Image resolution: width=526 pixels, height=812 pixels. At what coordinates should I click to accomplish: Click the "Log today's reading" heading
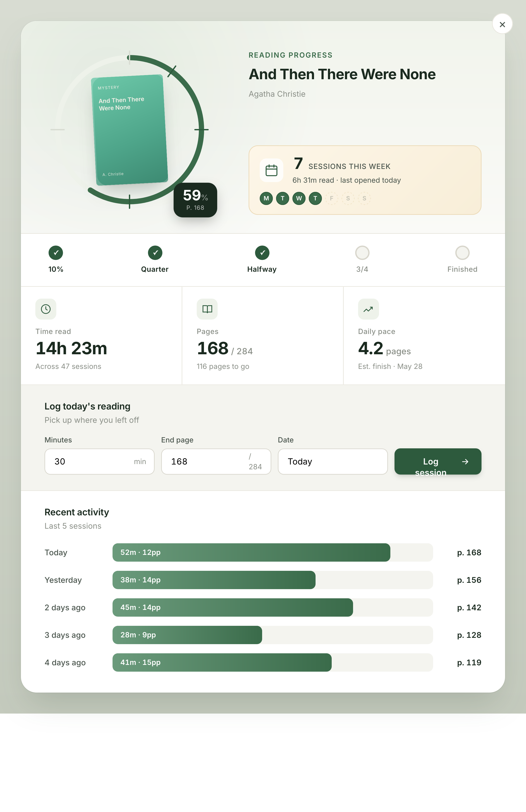click(x=88, y=406)
